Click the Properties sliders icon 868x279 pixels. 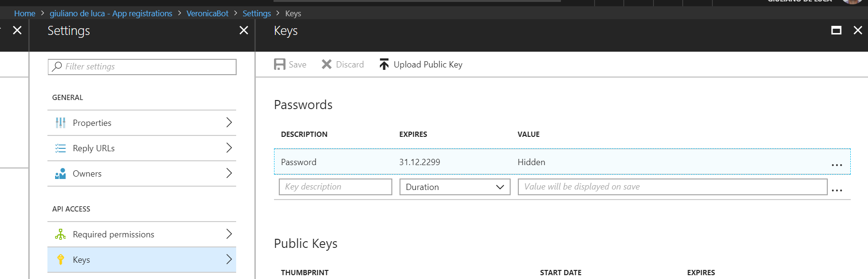coord(60,123)
